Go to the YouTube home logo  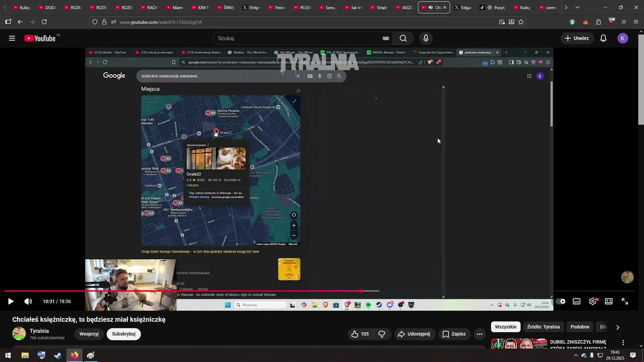[40, 38]
